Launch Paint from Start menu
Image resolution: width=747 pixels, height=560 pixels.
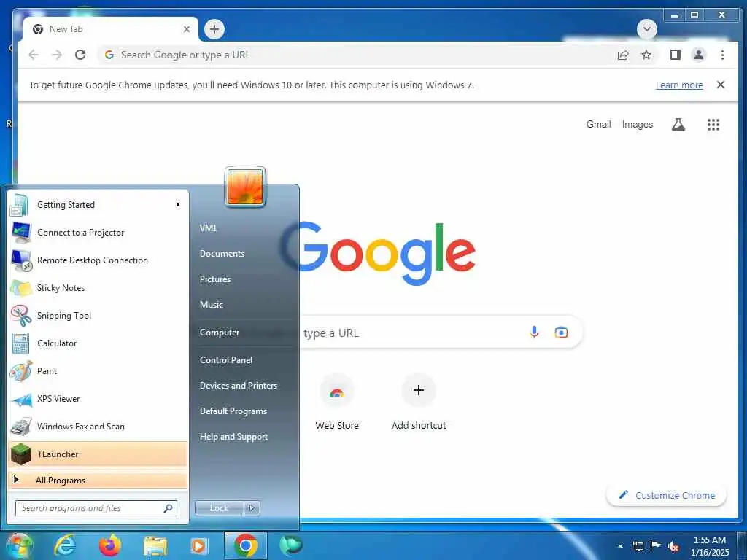tap(98, 370)
